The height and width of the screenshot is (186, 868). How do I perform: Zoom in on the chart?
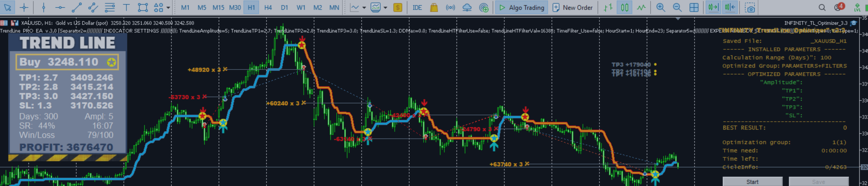click(661, 8)
